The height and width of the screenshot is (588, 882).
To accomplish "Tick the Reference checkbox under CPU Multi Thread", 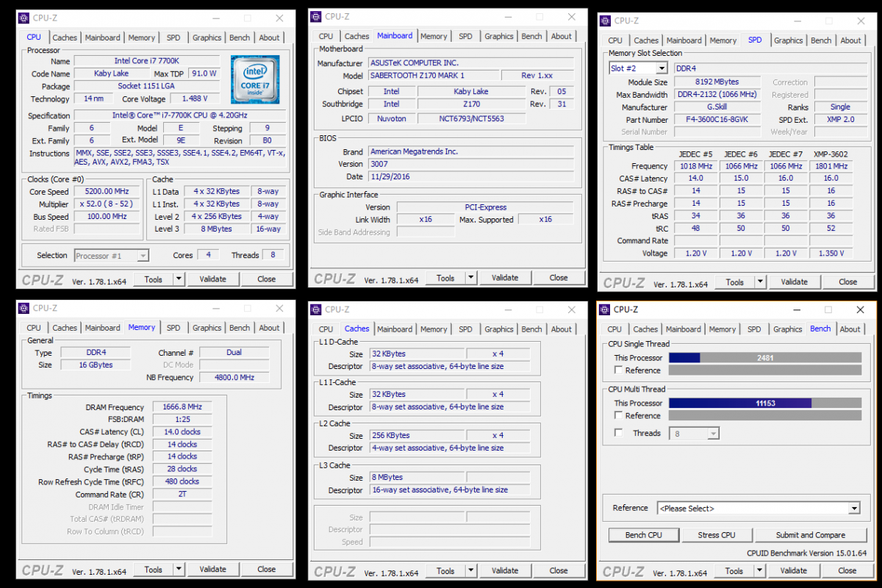I will click(619, 416).
